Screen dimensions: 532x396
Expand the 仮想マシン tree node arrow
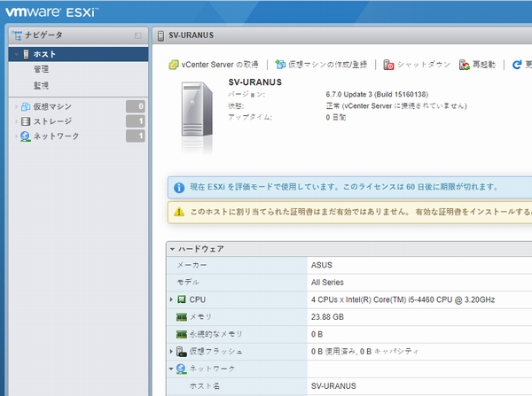16,106
